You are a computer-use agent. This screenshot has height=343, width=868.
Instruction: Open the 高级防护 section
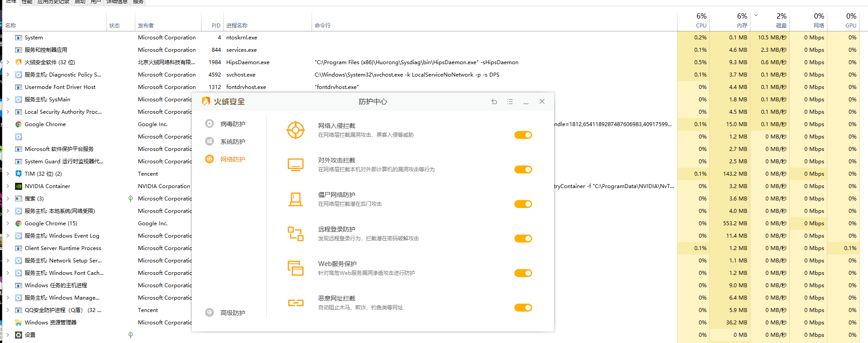click(x=233, y=313)
